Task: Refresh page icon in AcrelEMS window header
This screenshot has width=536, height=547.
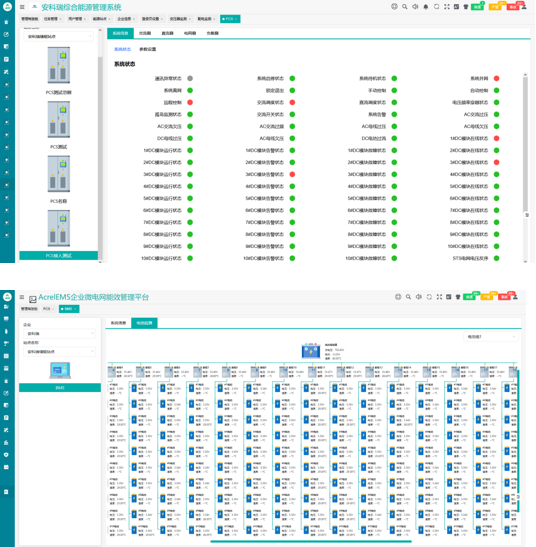Action: coord(429,297)
